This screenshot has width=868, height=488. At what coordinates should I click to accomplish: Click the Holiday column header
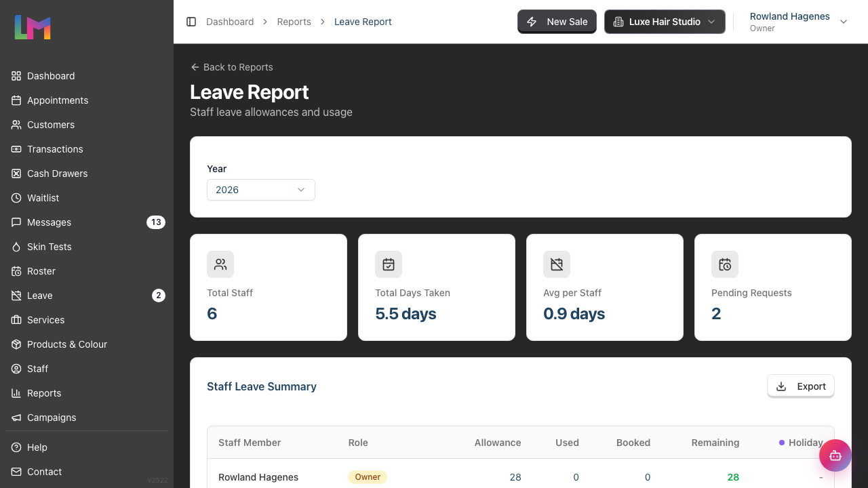click(x=802, y=443)
